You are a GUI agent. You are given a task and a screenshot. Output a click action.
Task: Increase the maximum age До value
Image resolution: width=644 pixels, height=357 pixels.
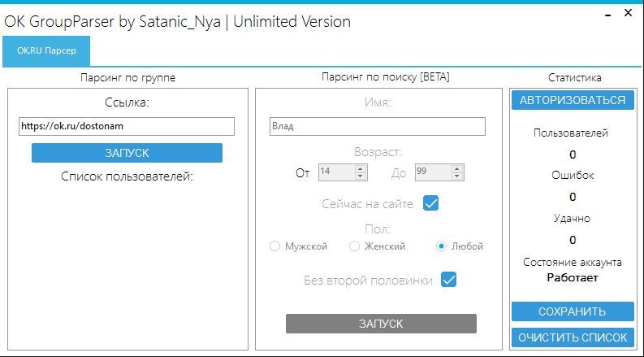click(x=457, y=168)
